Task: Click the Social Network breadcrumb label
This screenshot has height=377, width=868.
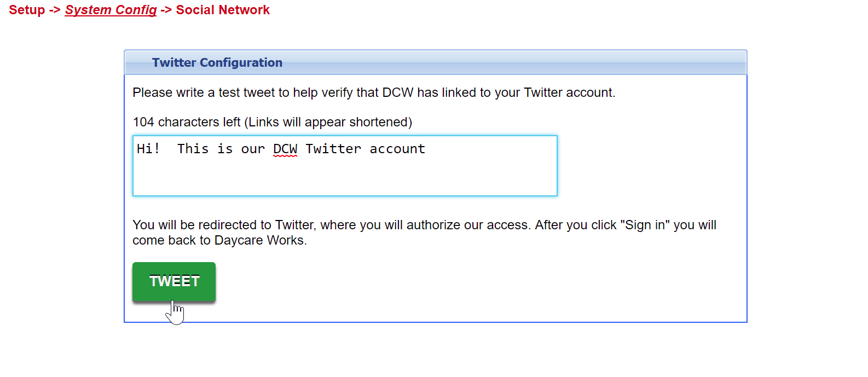Action: (223, 10)
